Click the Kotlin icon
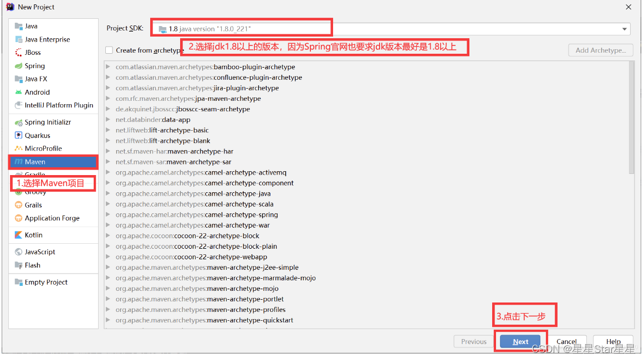Screen dimensions: 644x359 pos(18,235)
